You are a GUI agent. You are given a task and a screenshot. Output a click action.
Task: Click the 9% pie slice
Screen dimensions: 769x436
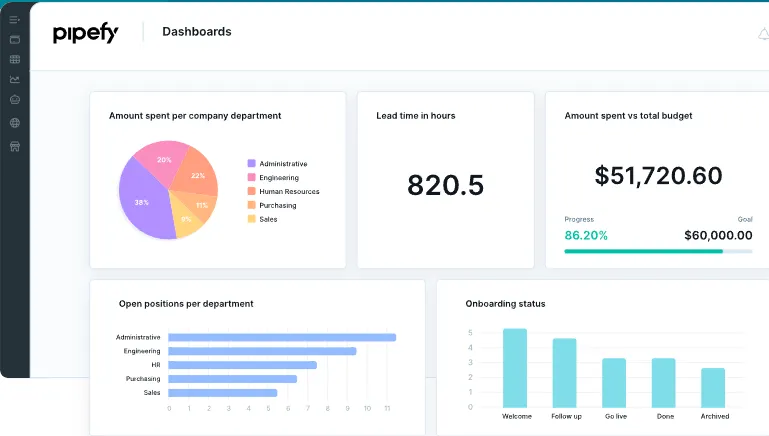coord(187,219)
